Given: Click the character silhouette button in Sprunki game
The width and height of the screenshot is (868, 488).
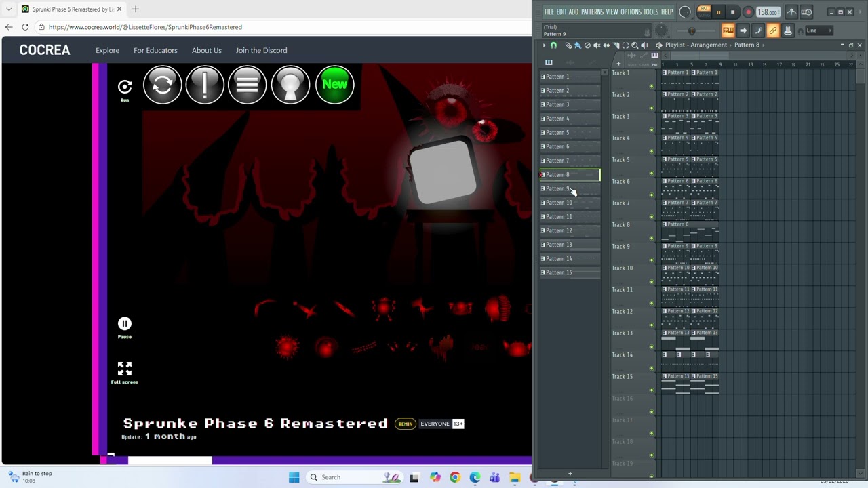Looking at the screenshot, I should coord(291,85).
